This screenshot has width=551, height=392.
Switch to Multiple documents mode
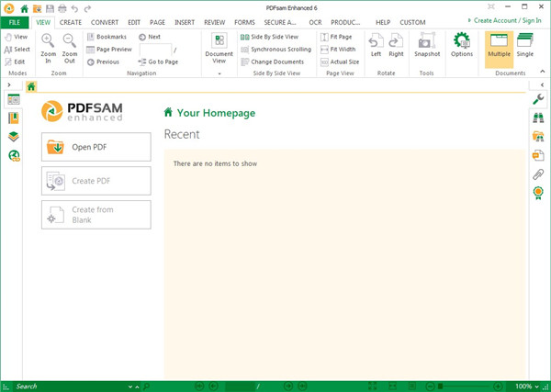(499, 46)
